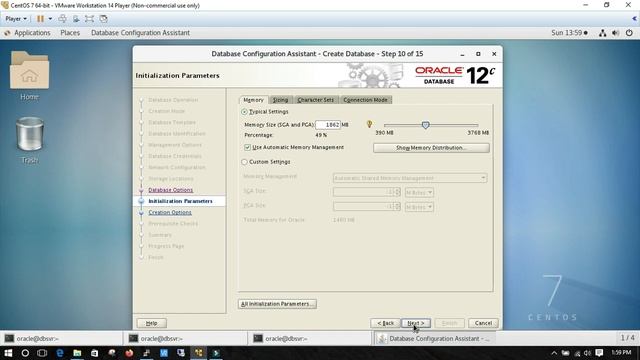Launch Firefox from Windows taskbar
The height and width of the screenshot is (360, 640).
129,353
